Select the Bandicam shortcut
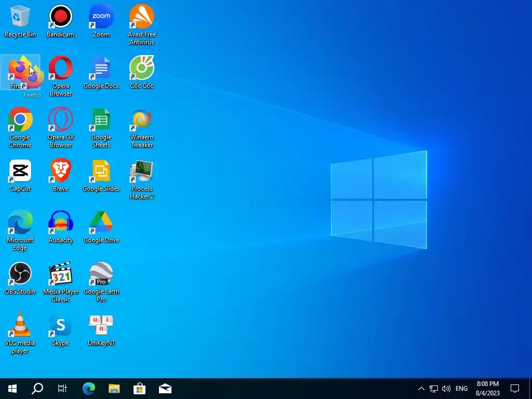Image resolution: width=532 pixels, height=399 pixels. click(x=60, y=21)
